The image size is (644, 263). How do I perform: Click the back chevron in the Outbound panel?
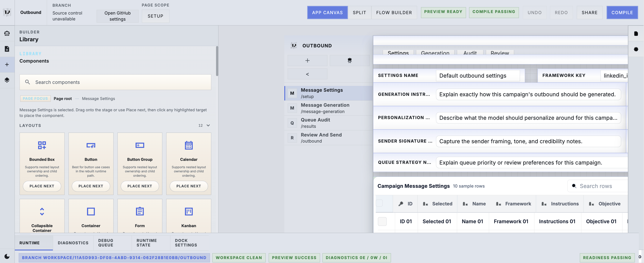[307, 74]
